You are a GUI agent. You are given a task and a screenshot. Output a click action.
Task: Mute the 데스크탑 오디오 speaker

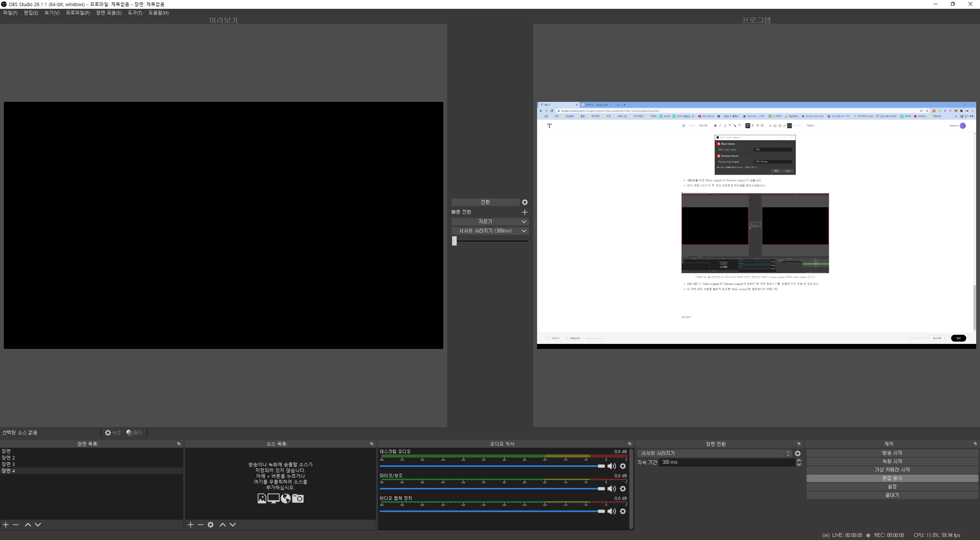611,466
